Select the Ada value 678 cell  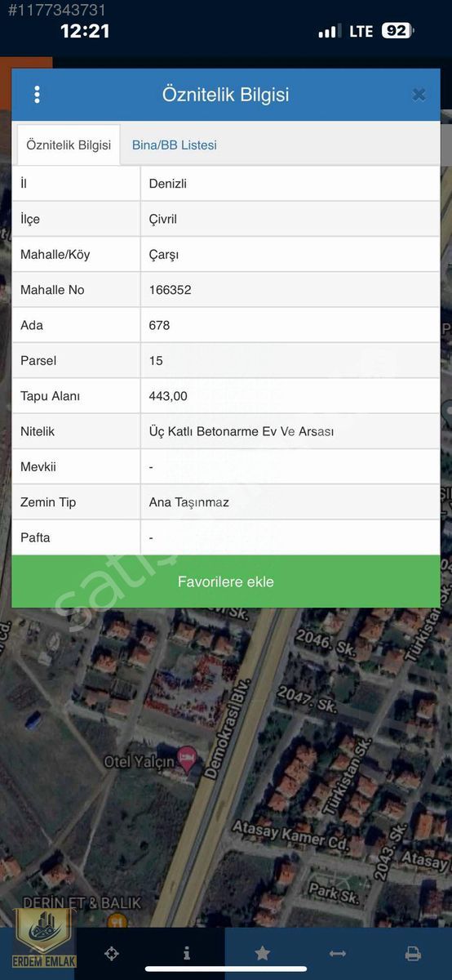click(290, 325)
